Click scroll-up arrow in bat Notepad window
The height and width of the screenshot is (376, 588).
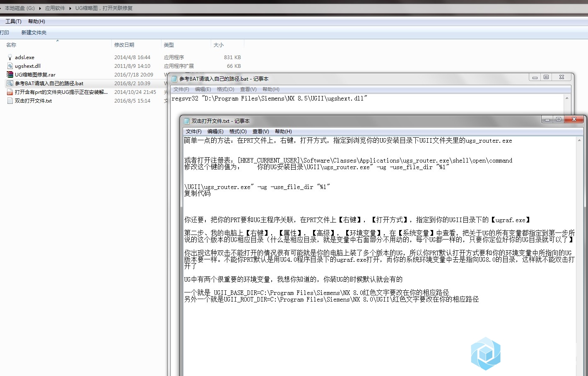[567, 98]
